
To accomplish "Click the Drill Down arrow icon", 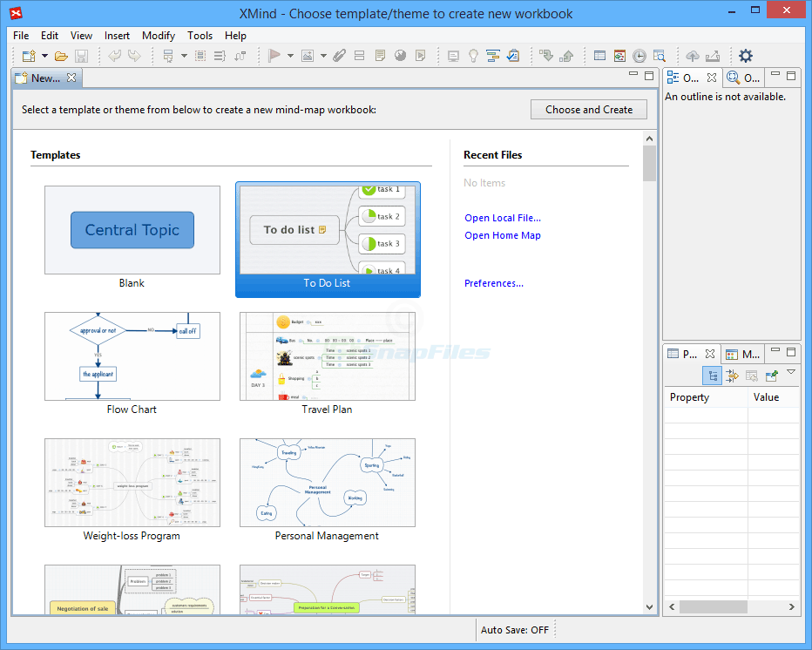I will point(545,56).
